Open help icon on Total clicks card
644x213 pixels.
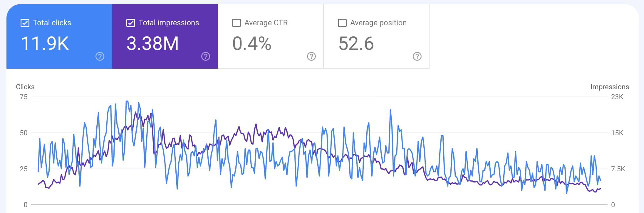100,56
